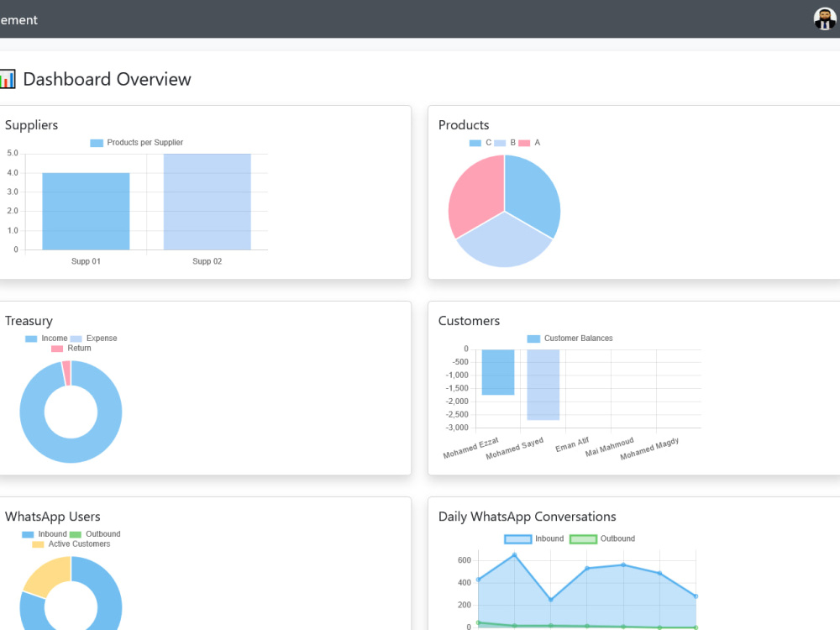Click the Supp 02 axis label
The height and width of the screenshot is (630, 840).
[207, 261]
